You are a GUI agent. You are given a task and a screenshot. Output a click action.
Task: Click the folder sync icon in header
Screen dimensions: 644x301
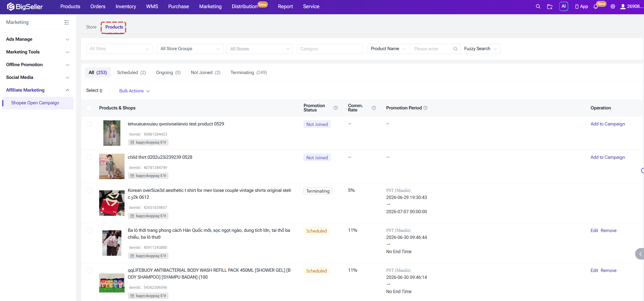click(x=550, y=7)
